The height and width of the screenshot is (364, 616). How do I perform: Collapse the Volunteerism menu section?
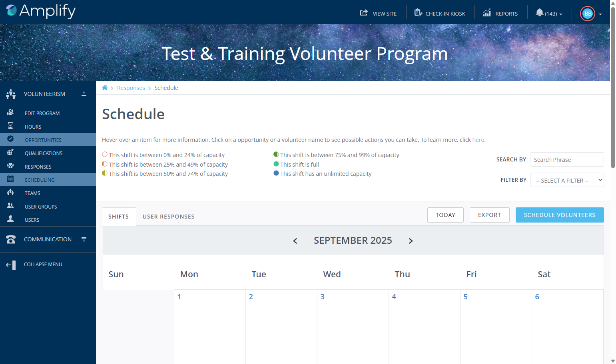tap(84, 94)
